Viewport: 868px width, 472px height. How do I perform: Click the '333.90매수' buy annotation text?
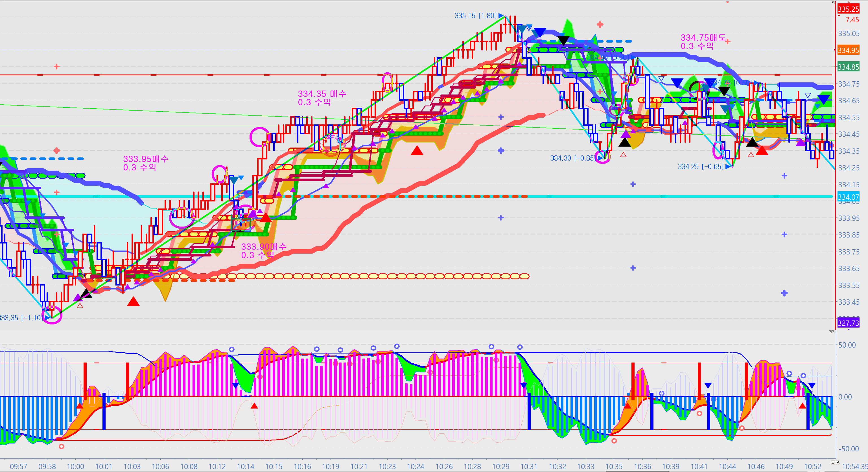click(263, 247)
